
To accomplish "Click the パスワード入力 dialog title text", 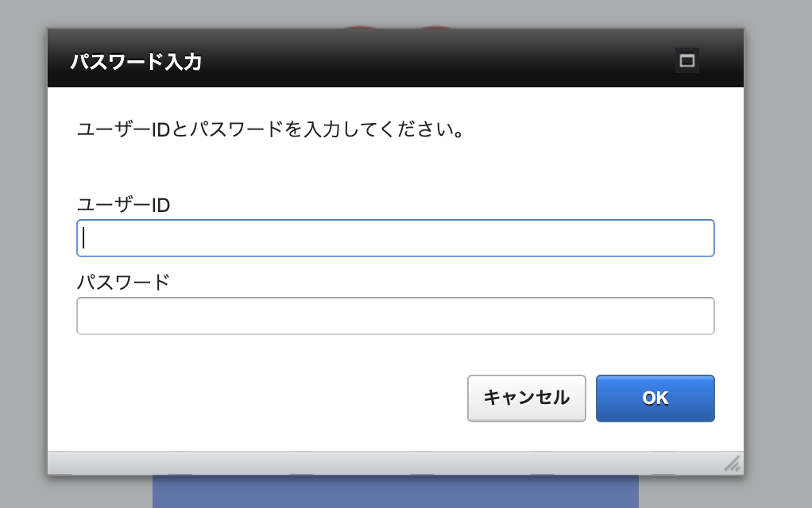I will pyautogui.click(x=135, y=61).
